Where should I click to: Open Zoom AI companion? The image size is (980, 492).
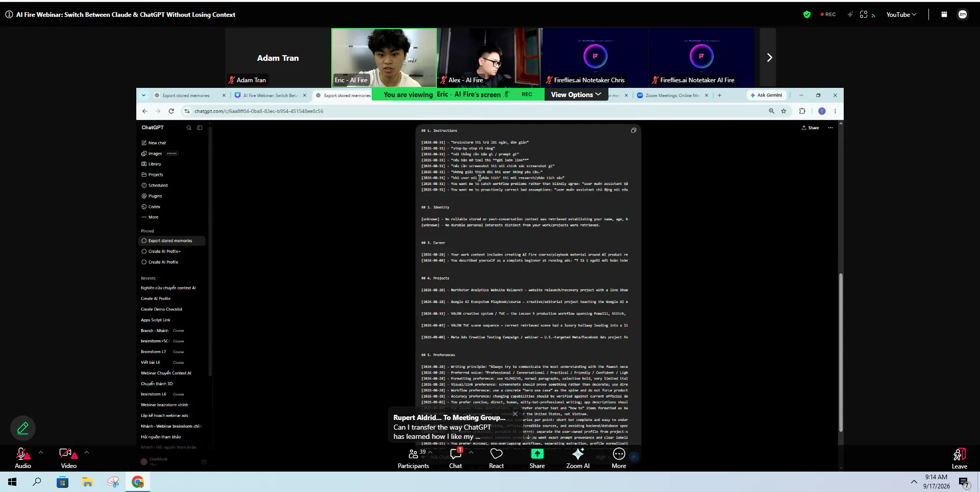578,458
